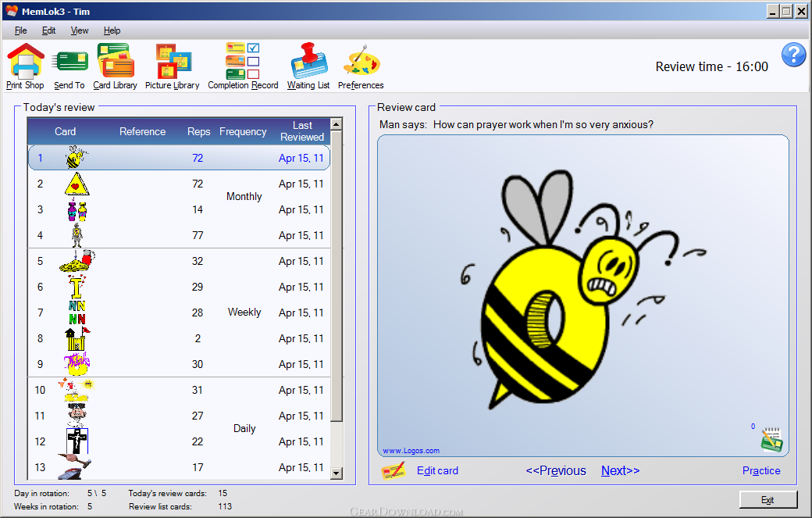Go to <<Previous card
Screen dimensions: 812x518
[556, 471]
